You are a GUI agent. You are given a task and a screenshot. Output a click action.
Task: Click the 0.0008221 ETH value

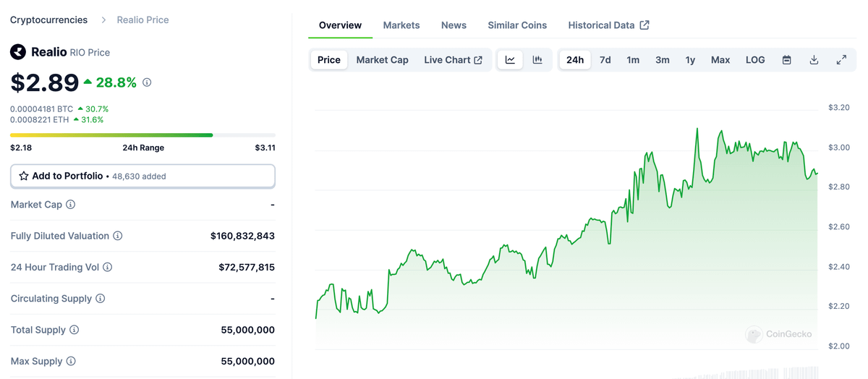point(40,119)
